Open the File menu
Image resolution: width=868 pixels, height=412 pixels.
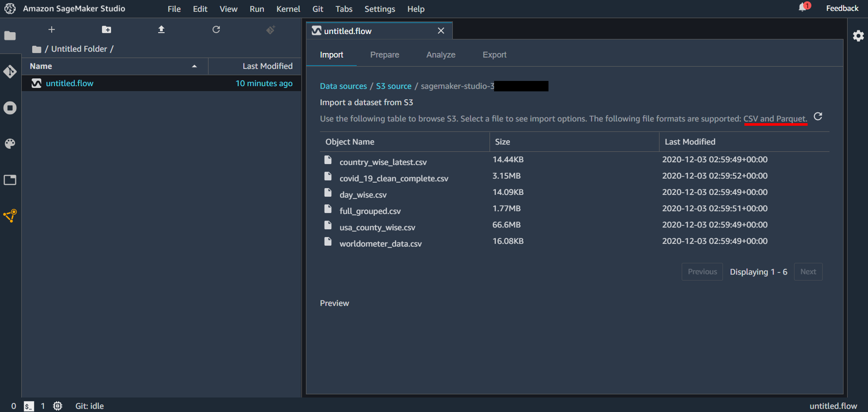[174, 9]
